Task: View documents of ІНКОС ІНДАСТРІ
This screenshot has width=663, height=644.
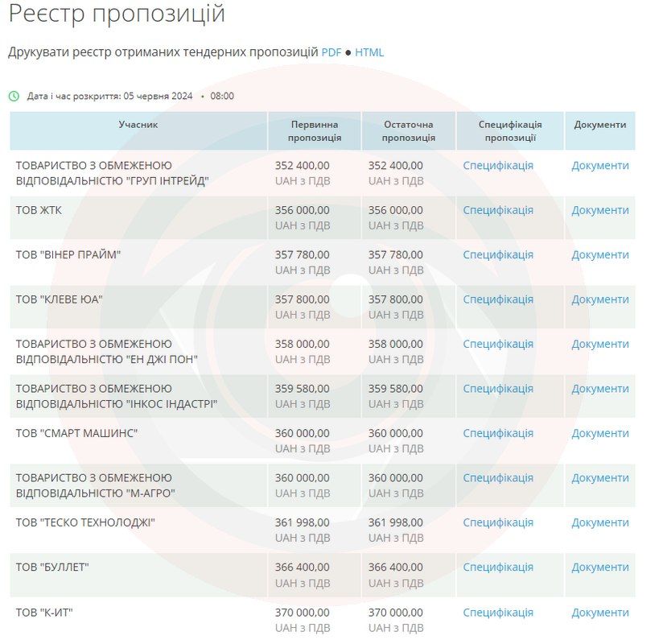Action: pos(599,388)
